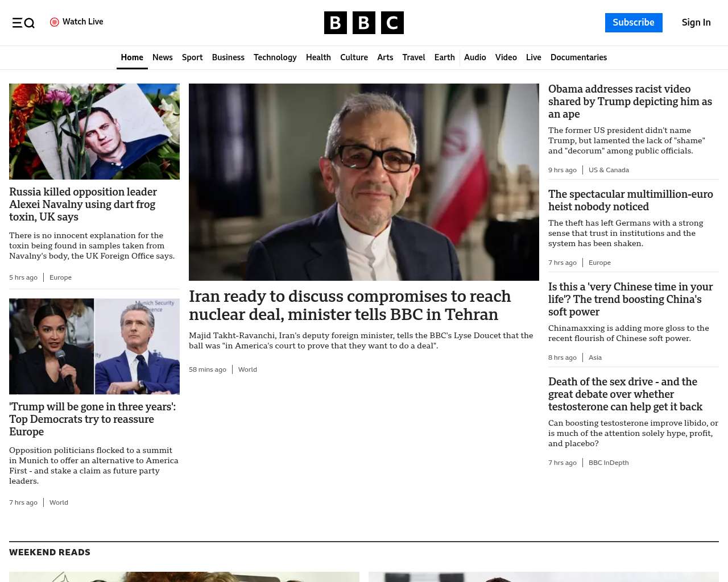This screenshot has width=728, height=582.
Task: Open the News tab
Action: 162,57
